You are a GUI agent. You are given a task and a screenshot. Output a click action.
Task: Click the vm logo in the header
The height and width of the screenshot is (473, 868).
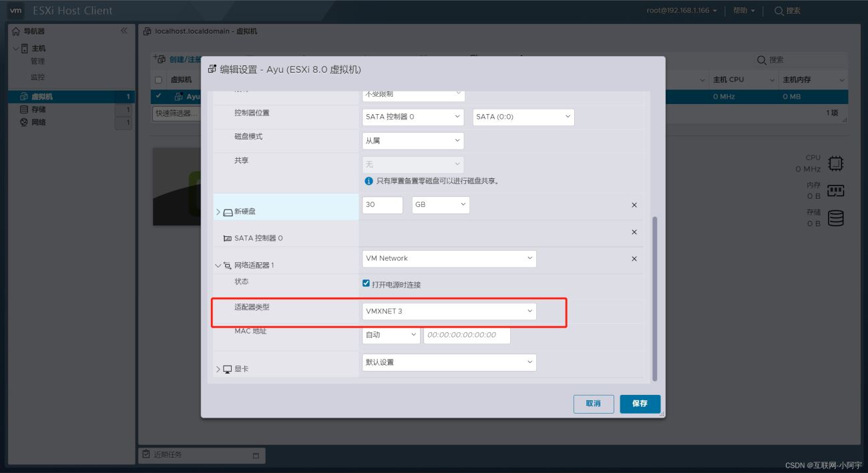(15, 11)
